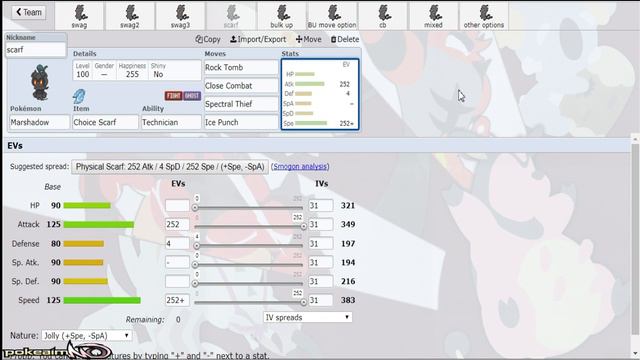
Task: Edit the Ability field Technician
Action: 171,122
